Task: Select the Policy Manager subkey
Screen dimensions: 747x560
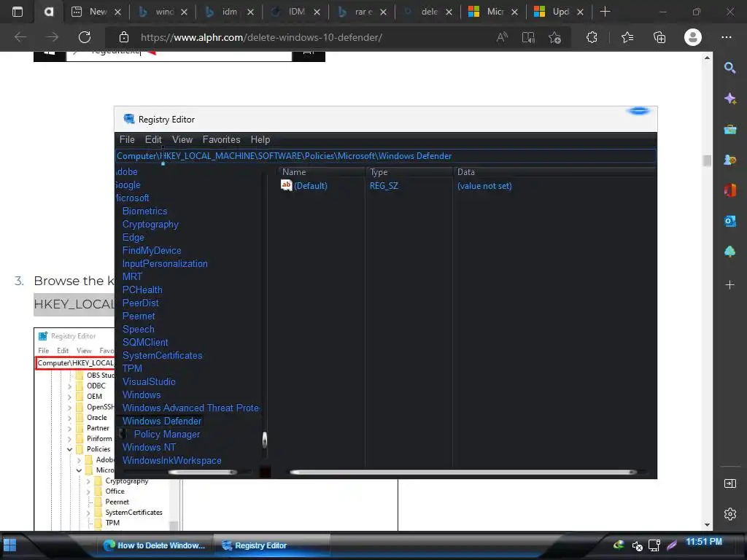Action: [x=167, y=435]
